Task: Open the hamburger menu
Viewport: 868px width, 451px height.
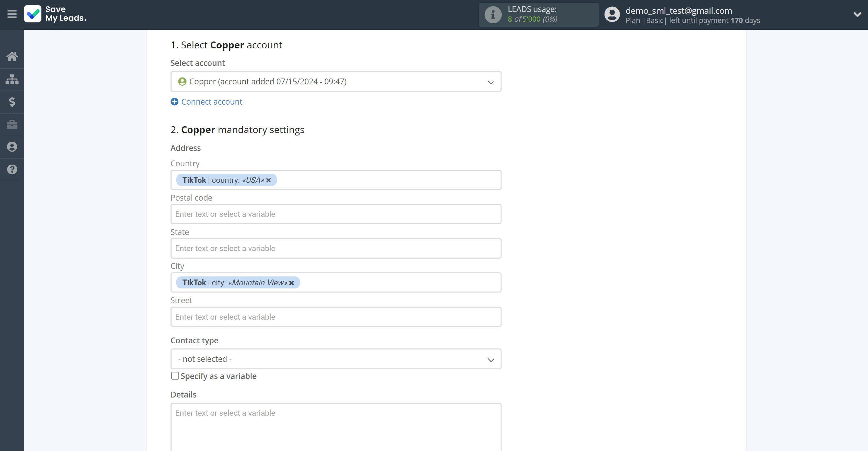Action: (12, 14)
